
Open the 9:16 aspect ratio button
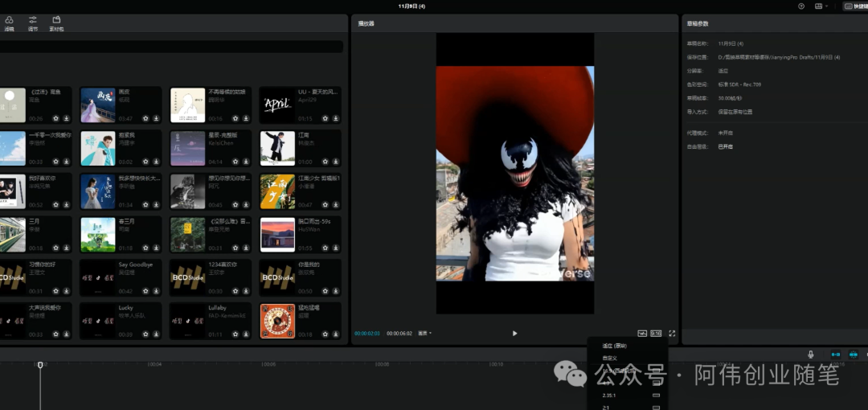coord(656,334)
